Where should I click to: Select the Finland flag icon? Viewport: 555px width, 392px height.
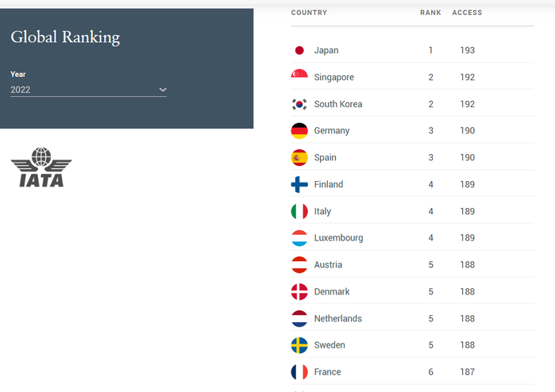point(299,184)
